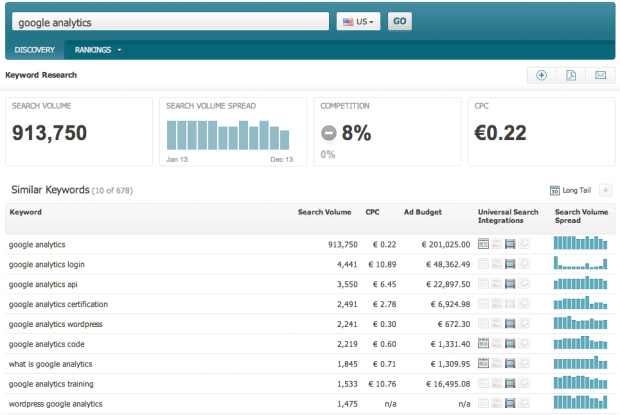This screenshot has height=415, width=620.
Task: Click the €0.22 value in CPC card
Action: [500, 133]
